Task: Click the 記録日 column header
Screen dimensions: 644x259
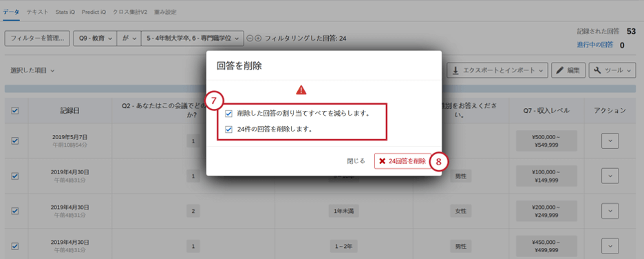Action: (x=69, y=110)
